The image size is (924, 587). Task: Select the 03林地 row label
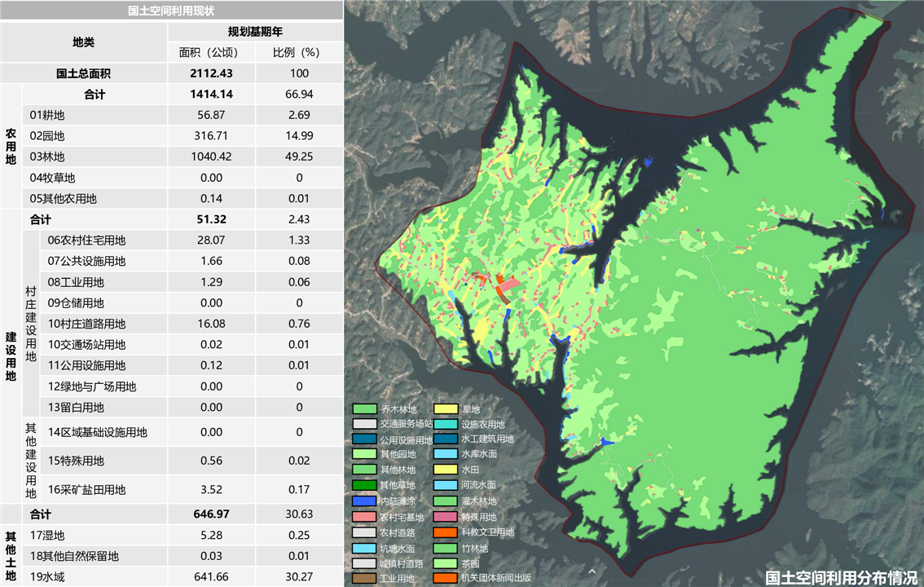coord(47,157)
